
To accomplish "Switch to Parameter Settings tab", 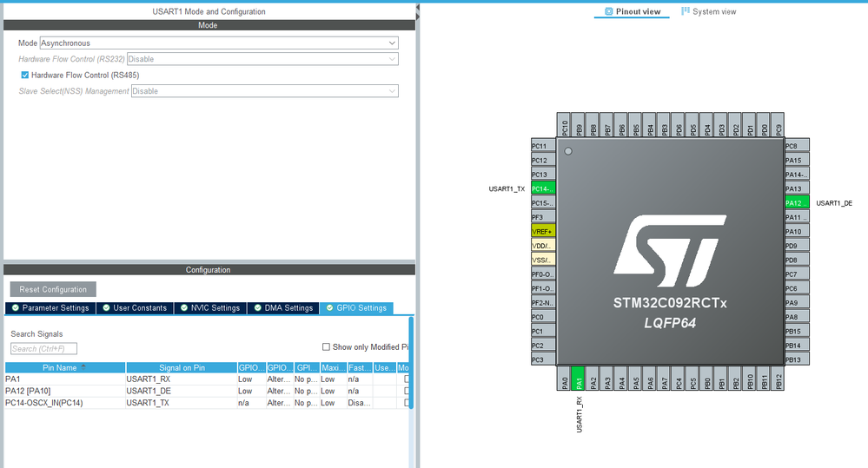I will pos(50,308).
